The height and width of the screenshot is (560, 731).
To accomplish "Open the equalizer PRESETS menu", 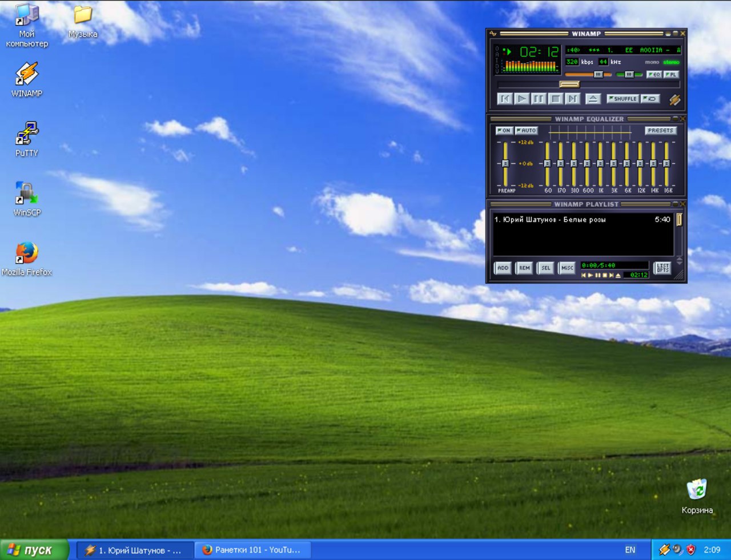I will point(661,131).
